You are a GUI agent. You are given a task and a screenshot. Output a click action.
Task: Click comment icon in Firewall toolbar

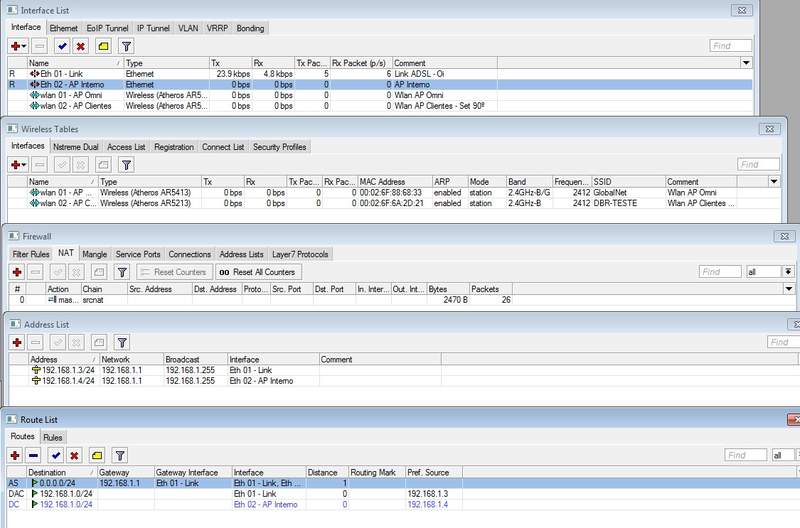[x=99, y=272]
